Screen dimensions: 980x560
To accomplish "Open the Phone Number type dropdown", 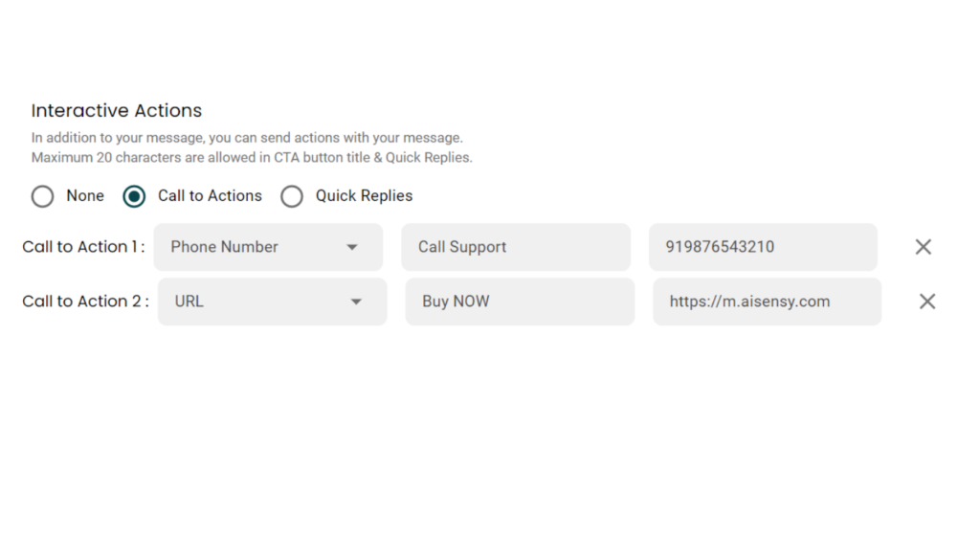I will point(267,247).
